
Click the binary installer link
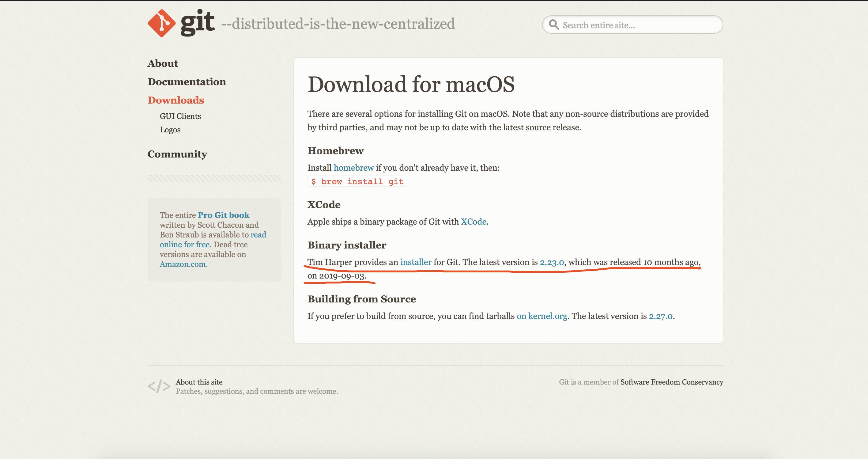(x=415, y=262)
